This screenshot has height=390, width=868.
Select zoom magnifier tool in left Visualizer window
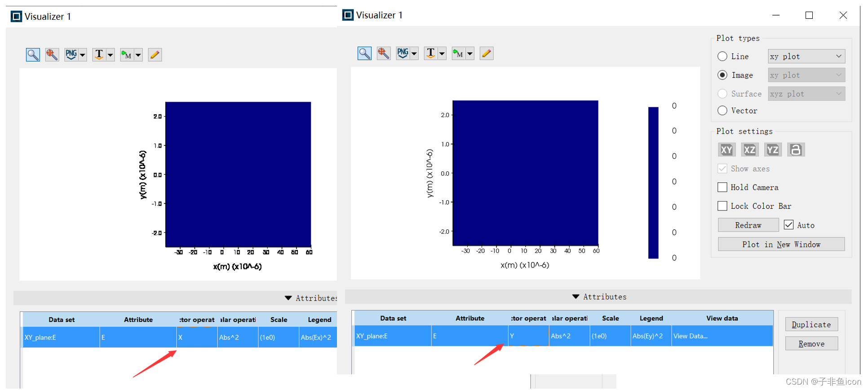(33, 55)
